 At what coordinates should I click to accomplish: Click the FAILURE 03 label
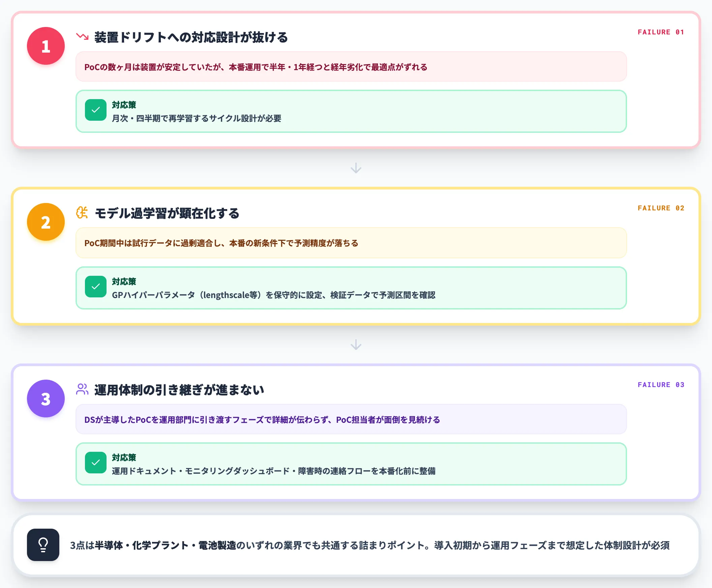661,385
